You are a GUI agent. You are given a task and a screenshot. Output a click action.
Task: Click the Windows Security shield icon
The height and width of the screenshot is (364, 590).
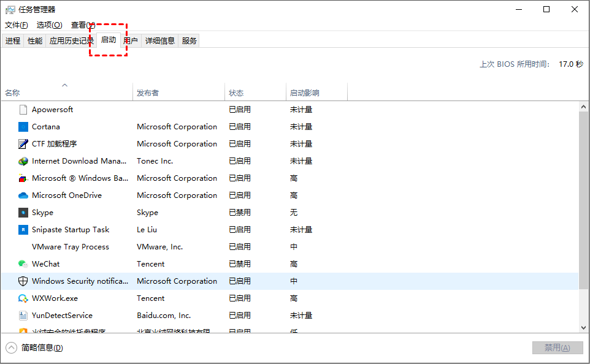point(23,281)
